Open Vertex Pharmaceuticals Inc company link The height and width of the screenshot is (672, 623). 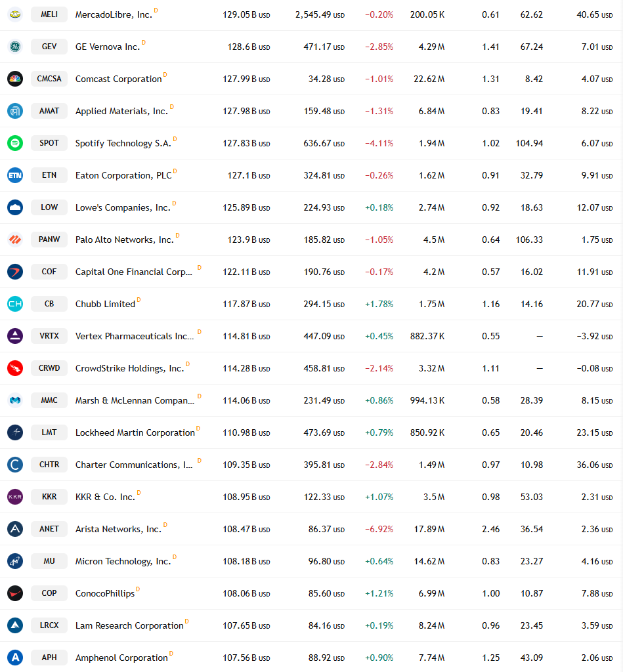[x=135, y=337]
